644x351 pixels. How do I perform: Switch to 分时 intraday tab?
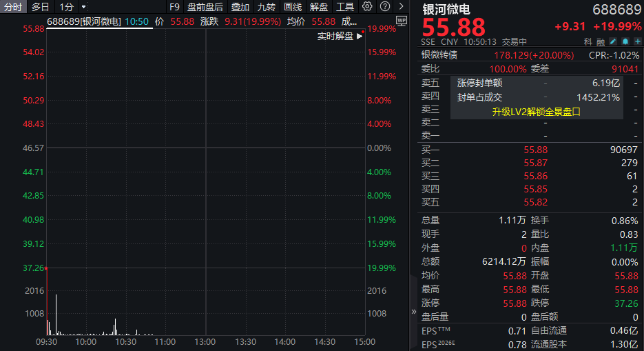12,7
